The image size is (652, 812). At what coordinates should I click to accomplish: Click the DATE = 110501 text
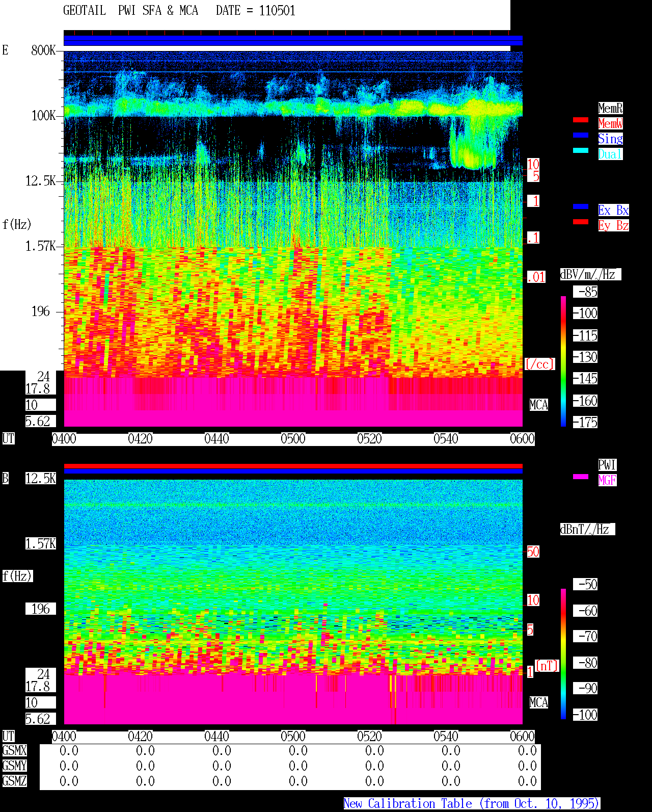[256, 11]
